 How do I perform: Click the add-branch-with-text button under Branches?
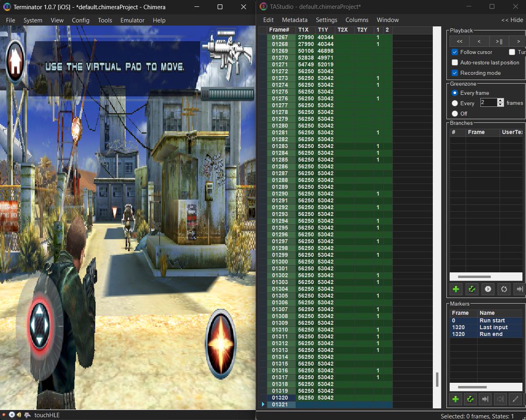click(472, 289)
